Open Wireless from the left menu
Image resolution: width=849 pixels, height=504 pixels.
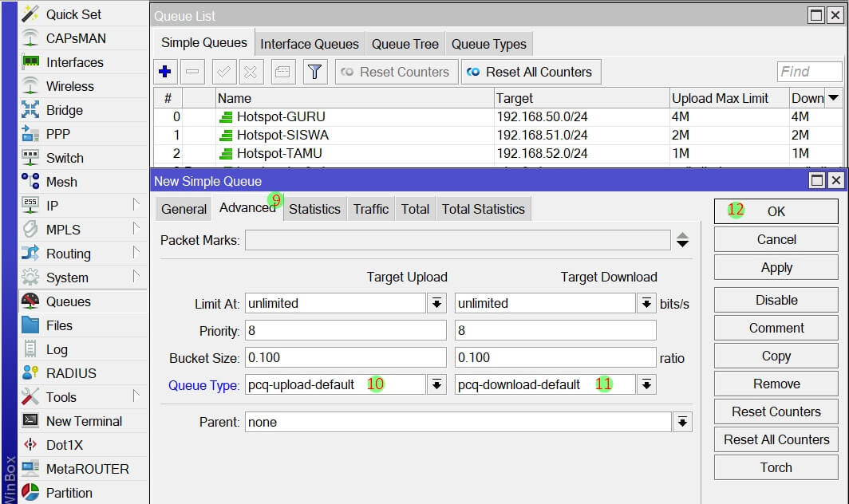69,86
